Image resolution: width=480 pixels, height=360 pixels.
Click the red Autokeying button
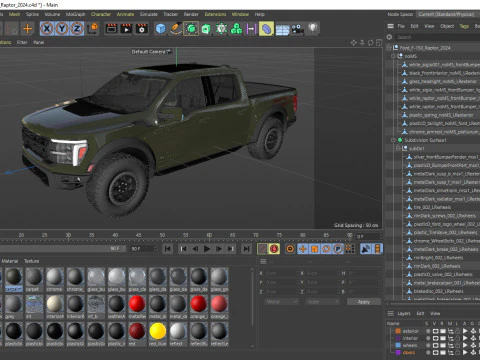pyautogui.click(x=274, y=249)
